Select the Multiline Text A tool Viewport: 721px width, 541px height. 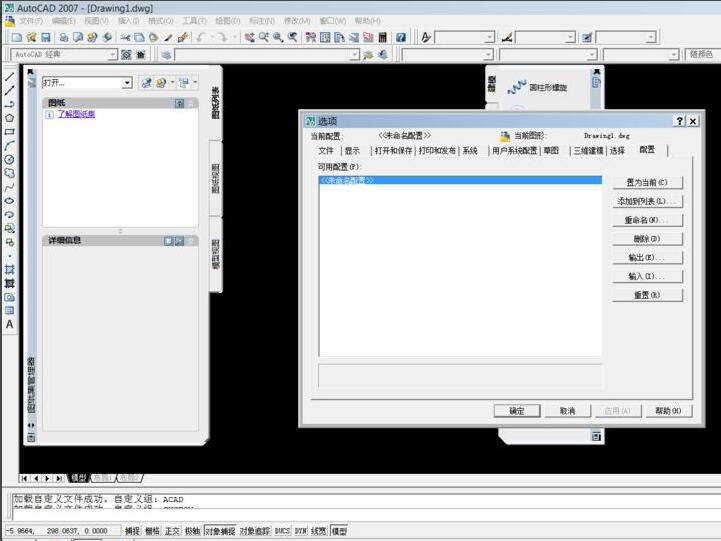click(9, 325)
